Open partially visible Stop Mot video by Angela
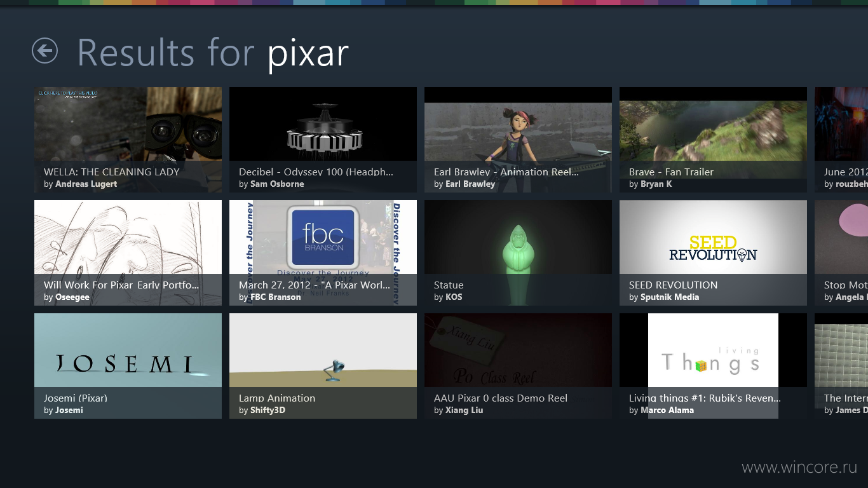 tap(841, 253)
